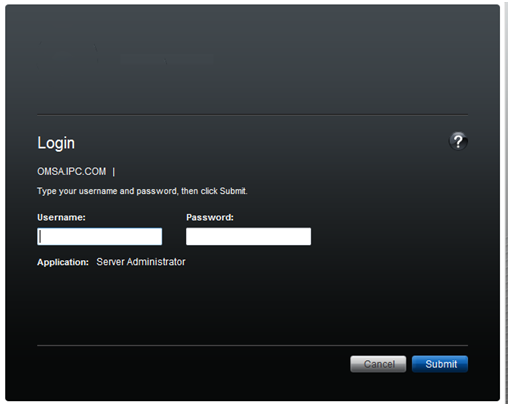
Task: Click the word Submit in the instruction text
Action: (233, 191)
